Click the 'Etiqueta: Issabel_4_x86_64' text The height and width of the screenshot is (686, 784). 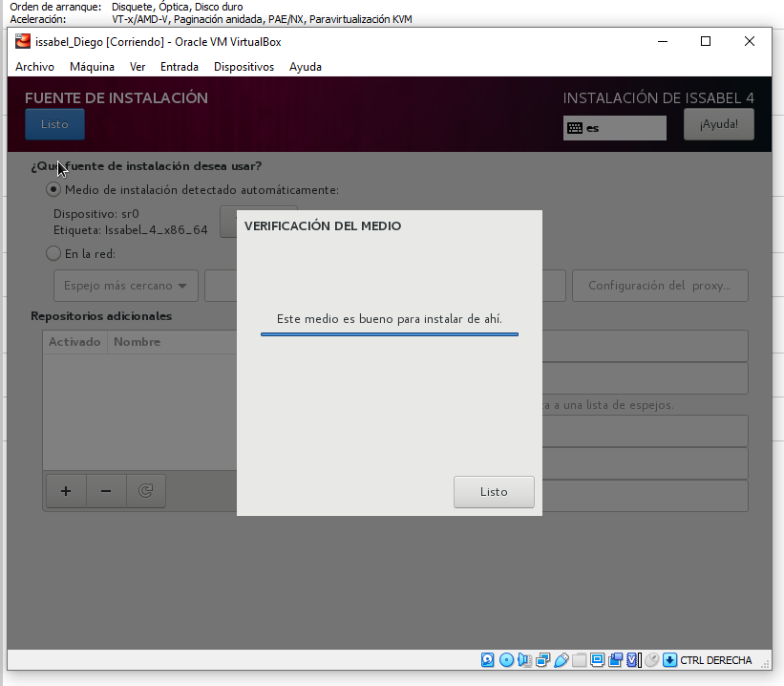click(x=131, y=230)
